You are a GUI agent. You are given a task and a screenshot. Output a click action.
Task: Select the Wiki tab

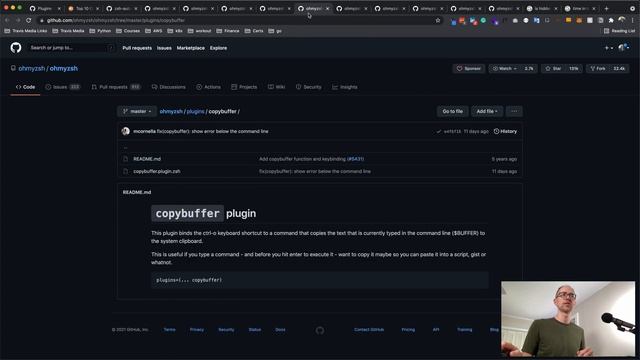pyautogui.click(x=276, y=87)
